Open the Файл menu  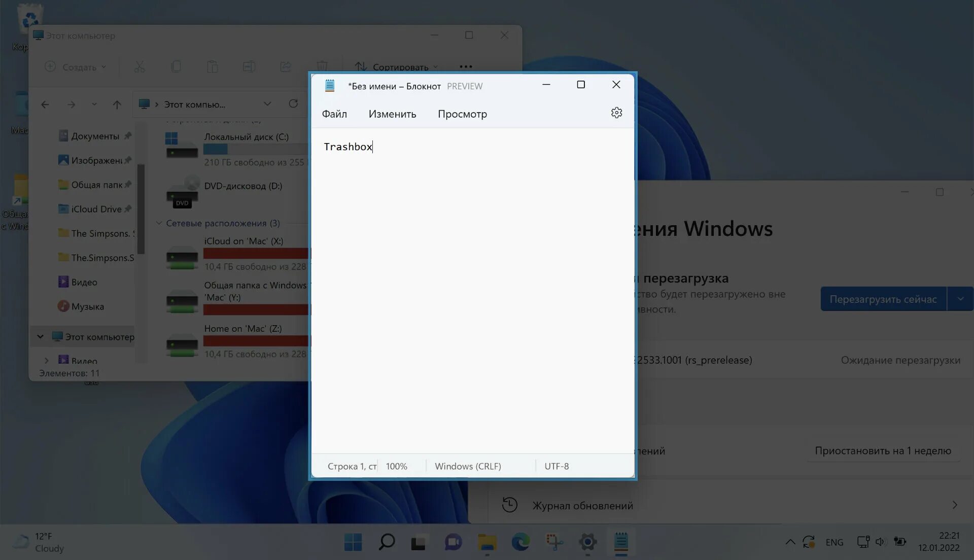click(x=334, y=114)
